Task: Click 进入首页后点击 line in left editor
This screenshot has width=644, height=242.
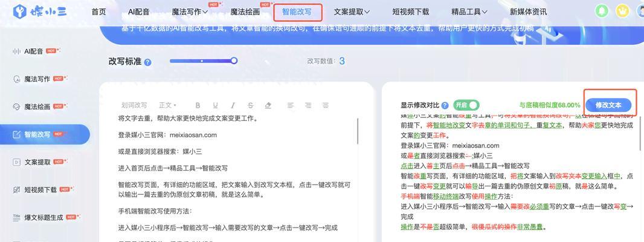Action: [x=173, y=168]
